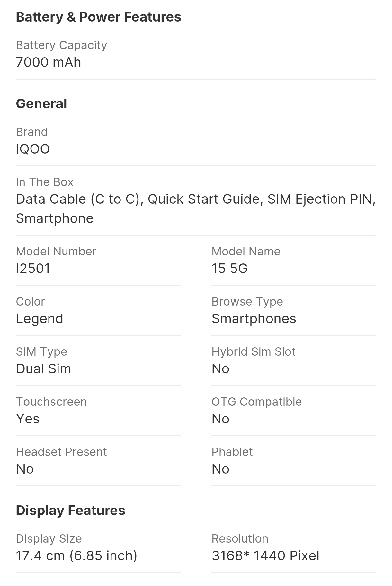Select the Touchscreen Yes value
Image resolution: width=392 pixels, height=586 pixels.
click(x=28, y=419)
